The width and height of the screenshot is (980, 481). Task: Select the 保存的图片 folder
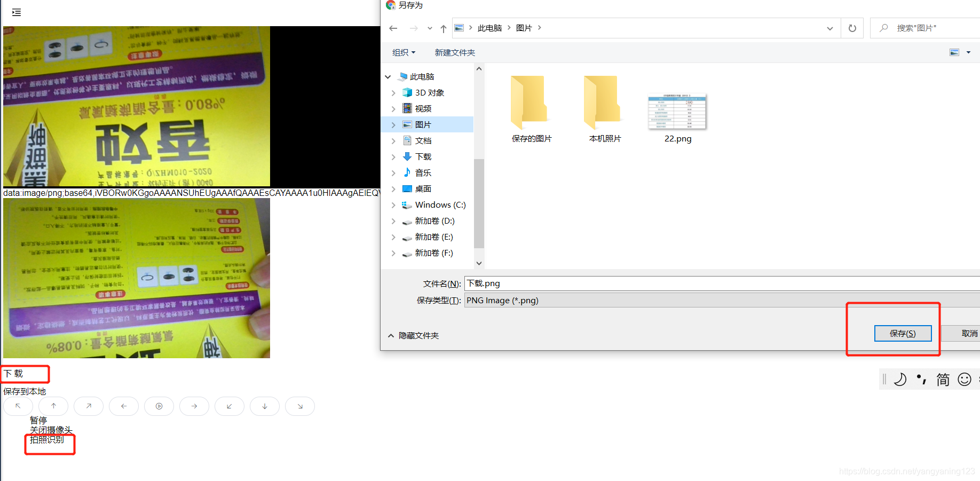[x=532, y=109]
